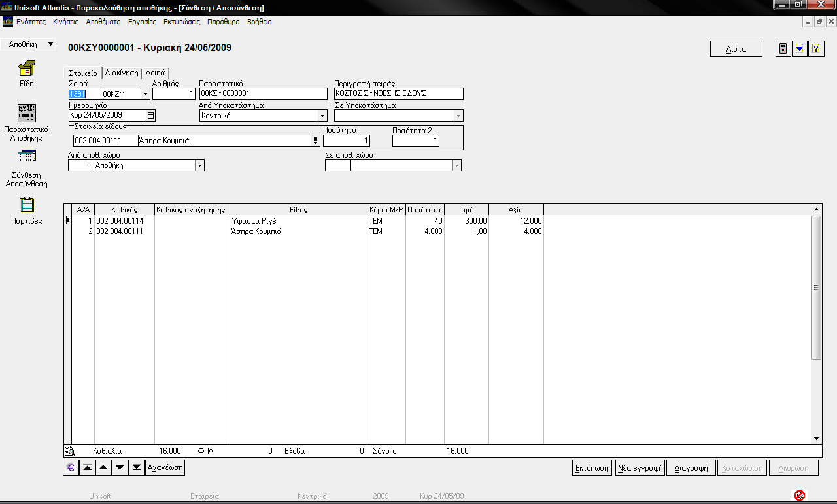This screenshot has height=504, width=837.
Task: Select the Στοιχεία tab
Action: (83, 73)
